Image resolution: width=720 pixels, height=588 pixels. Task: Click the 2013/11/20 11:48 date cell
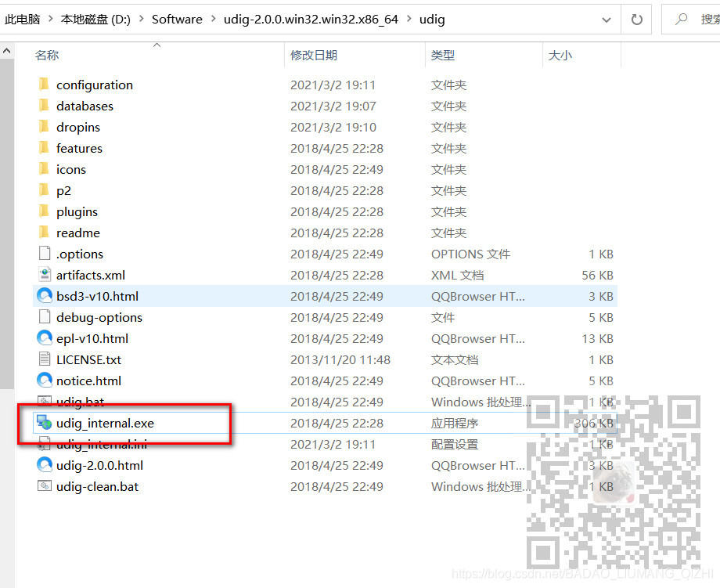tap(340, 359)
